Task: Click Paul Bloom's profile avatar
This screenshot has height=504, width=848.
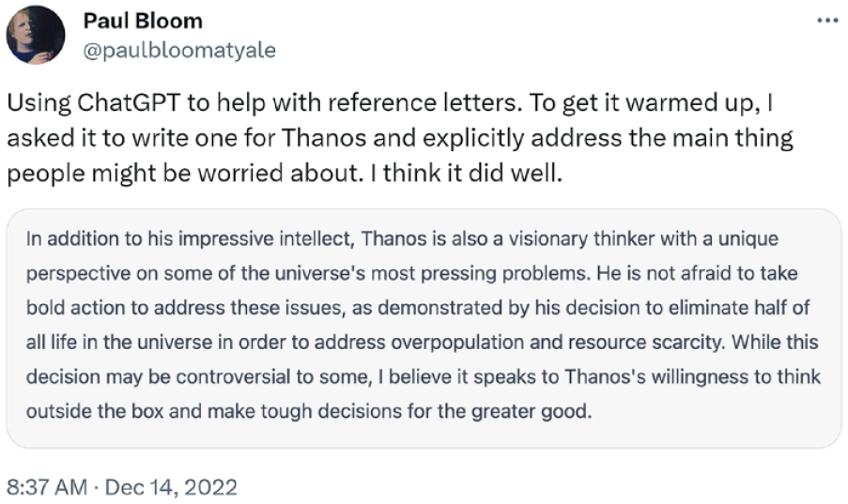Action: click(36, 35)
